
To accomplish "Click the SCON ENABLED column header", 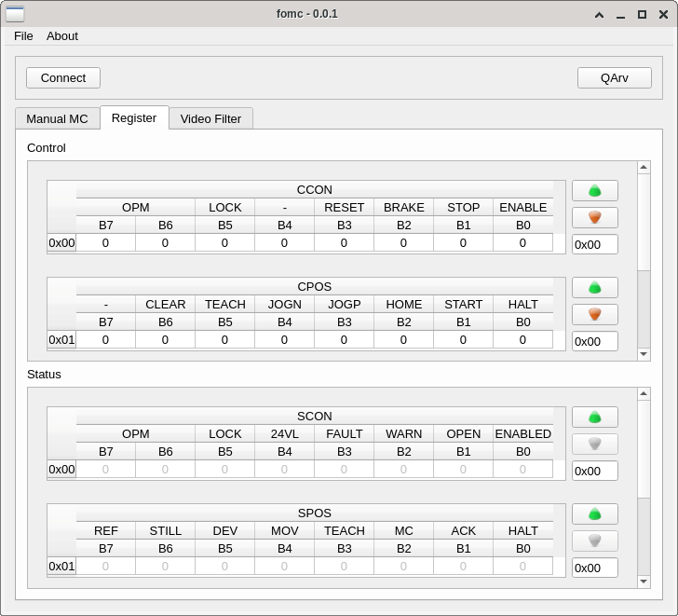I will point(522,433).
